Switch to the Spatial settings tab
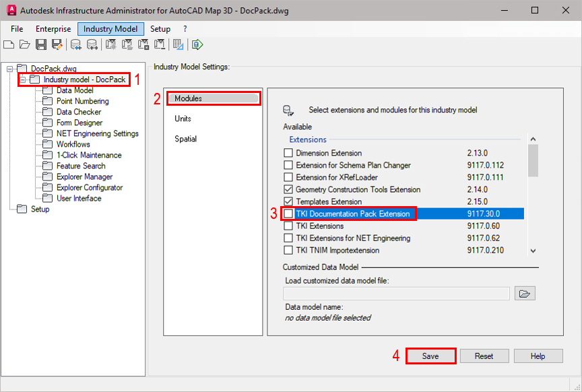Image resolution: width=582 pixels, height=392 pixels. (x=186, y=139)
